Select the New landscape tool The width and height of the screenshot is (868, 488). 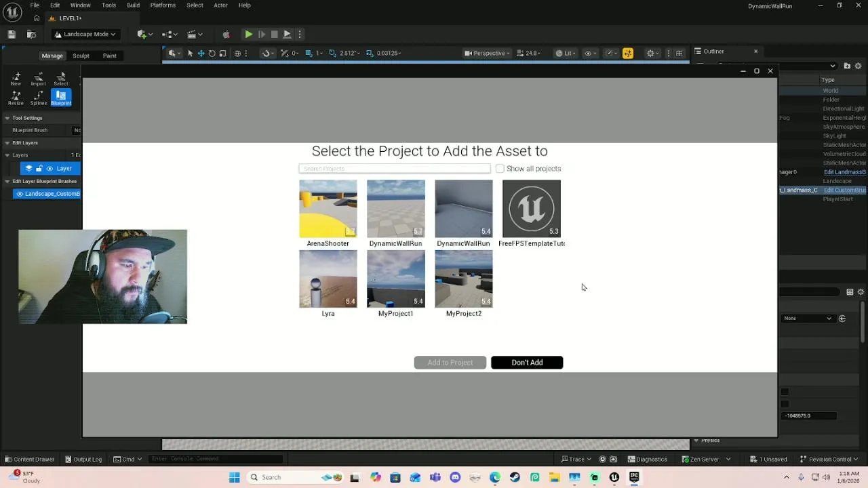(x=16, y=79)
